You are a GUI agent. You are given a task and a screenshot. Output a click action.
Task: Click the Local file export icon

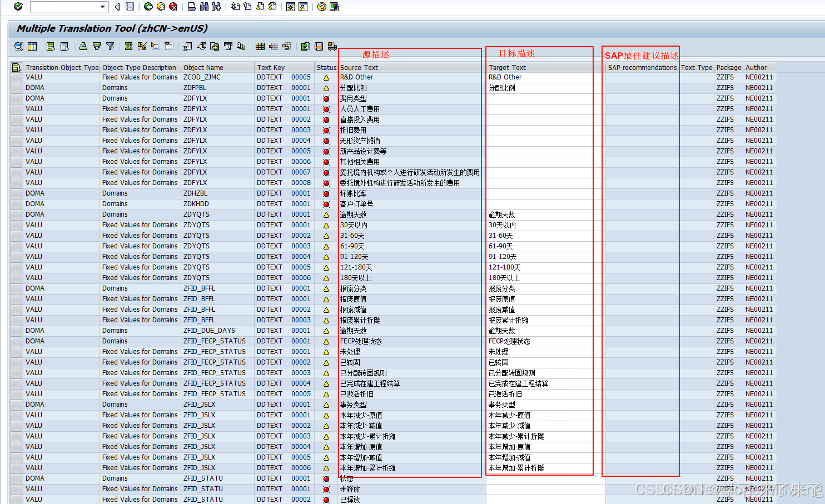(215, 46)
